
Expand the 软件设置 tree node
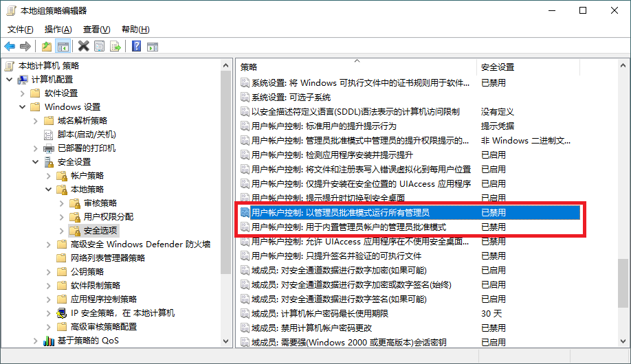(22, 93)
